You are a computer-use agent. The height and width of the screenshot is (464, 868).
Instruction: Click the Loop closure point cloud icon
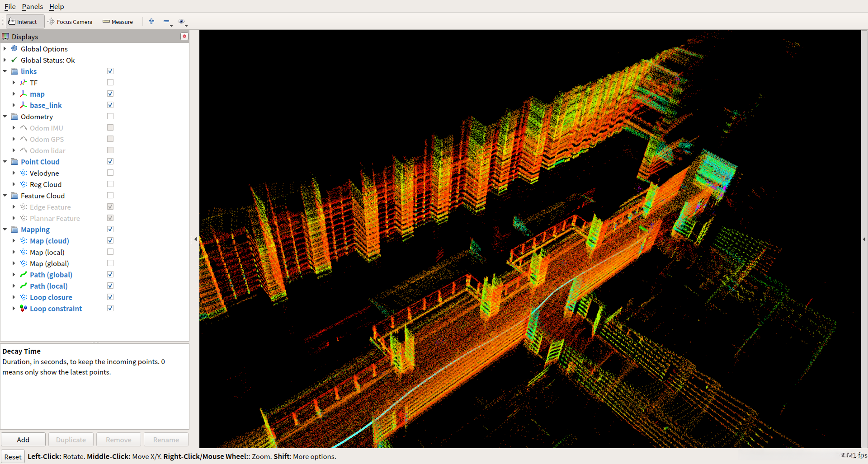coord(24,297)
